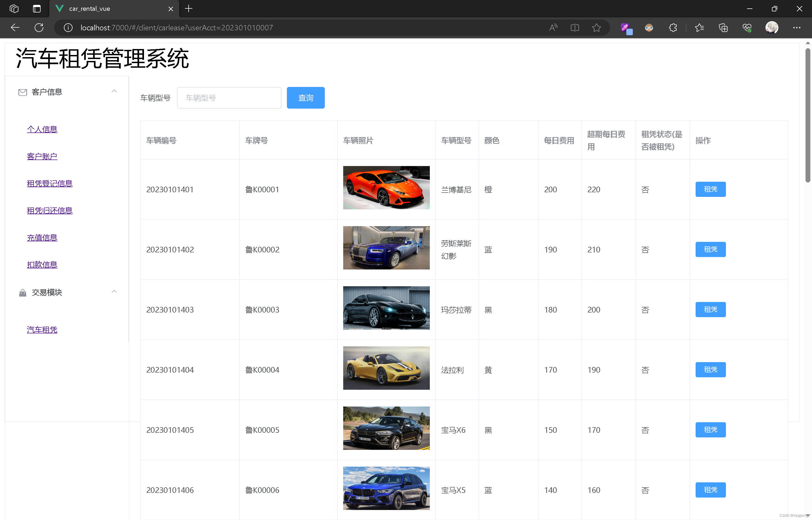Image resolution: width=812 pixels, height=520 pixels.
Task: Click the back navigation arrow
Action: 15,28
